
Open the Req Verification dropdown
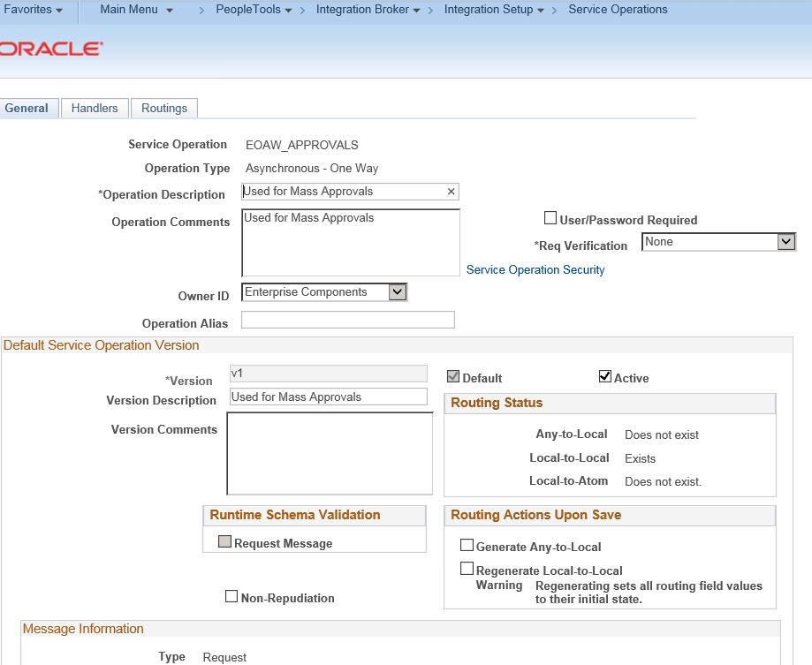[719, 242]
